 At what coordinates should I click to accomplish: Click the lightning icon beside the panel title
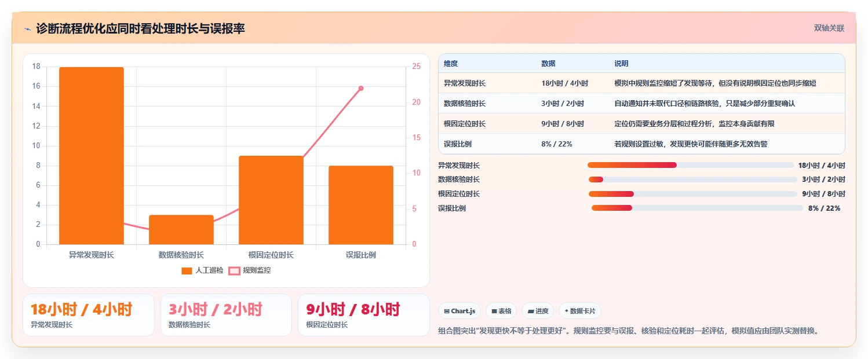click(27, 29)
